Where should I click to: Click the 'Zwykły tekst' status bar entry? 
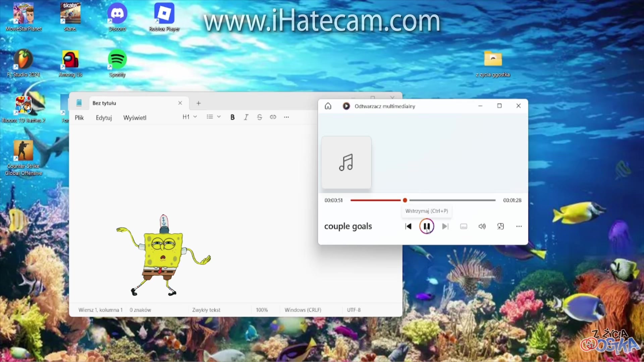point(206,310)
